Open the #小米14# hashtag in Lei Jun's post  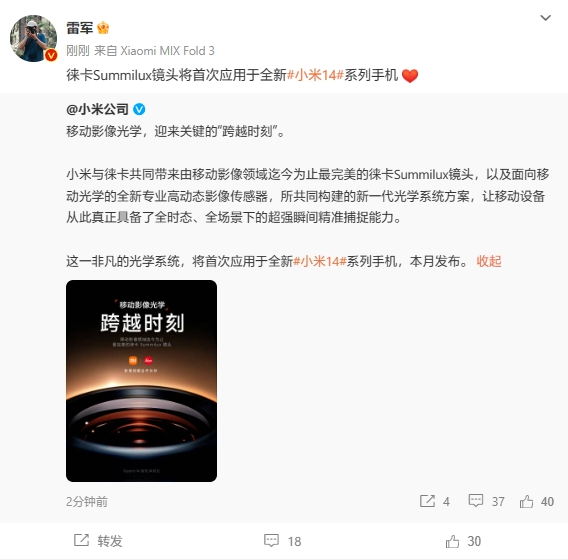315,75
